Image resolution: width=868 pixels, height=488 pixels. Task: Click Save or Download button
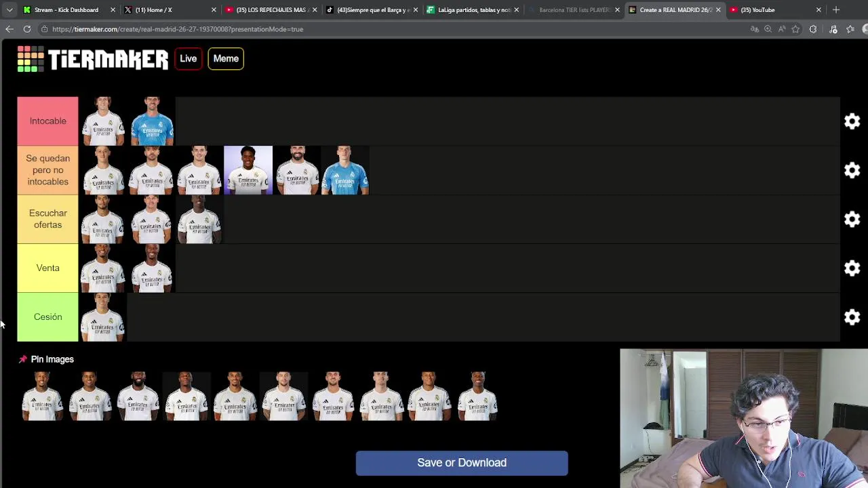point(462,463)
